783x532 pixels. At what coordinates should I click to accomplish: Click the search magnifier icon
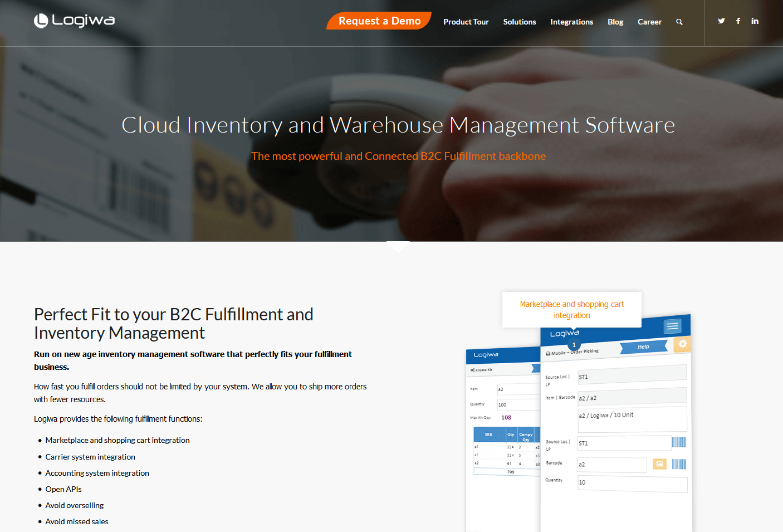pyautogui.click(x=679, y=22)
